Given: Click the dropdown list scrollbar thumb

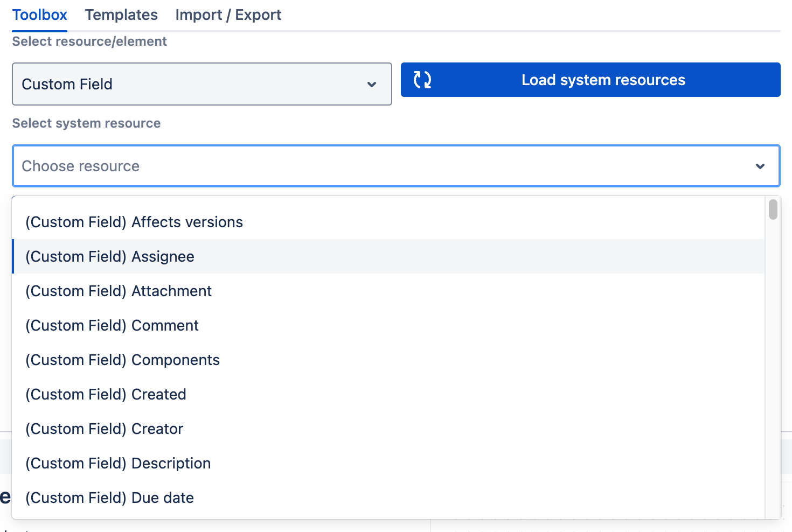Looking at the screenshot, I should [773, 209].
